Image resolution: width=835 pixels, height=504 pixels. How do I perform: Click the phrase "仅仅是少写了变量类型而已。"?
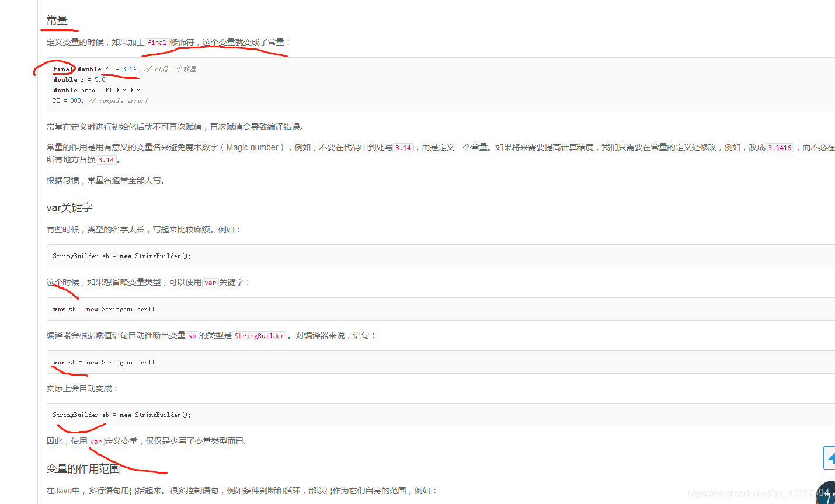coord(198,441)
